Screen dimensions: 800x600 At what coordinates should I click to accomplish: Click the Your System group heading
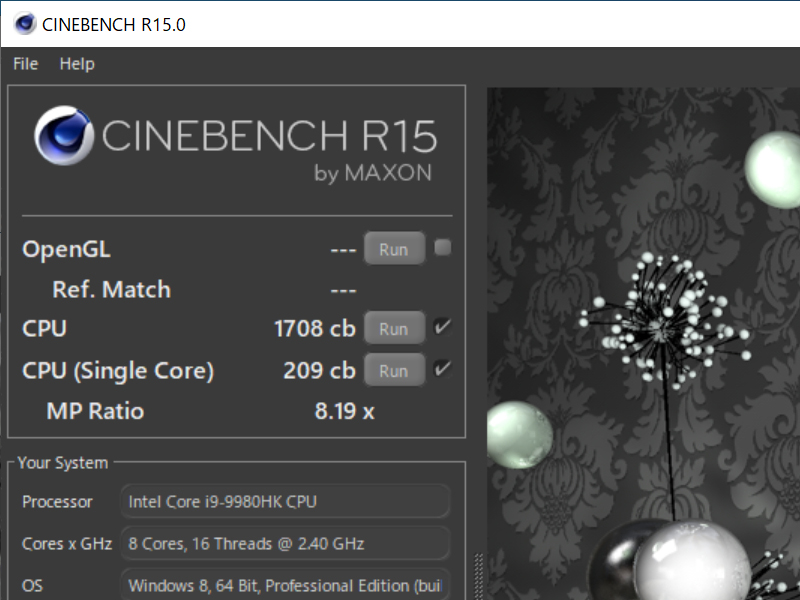(63, 463)
